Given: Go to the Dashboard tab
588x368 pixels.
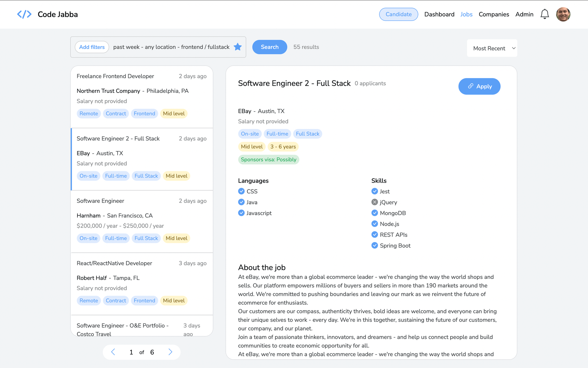Looking at the screenshot, I should tap(439, 14).
